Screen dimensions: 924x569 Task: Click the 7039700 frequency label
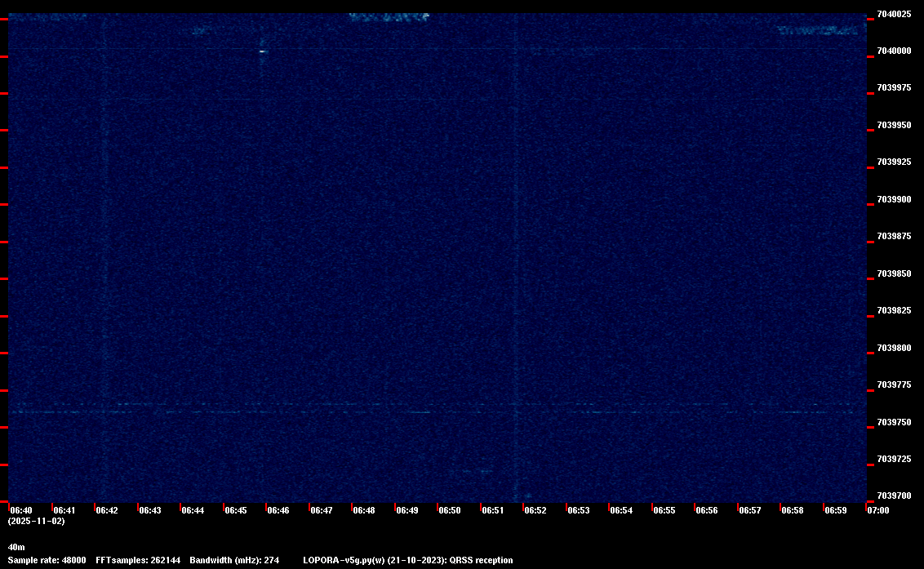point(894,496)
